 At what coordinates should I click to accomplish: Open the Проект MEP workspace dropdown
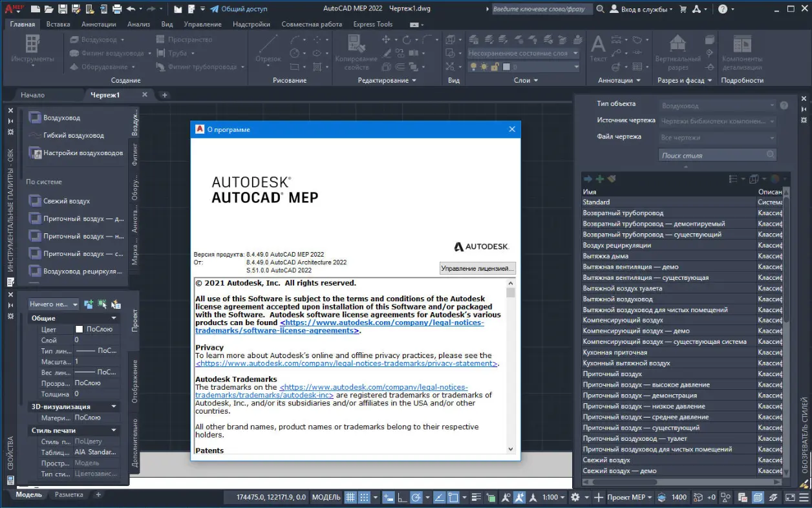[x=630, y=497]
